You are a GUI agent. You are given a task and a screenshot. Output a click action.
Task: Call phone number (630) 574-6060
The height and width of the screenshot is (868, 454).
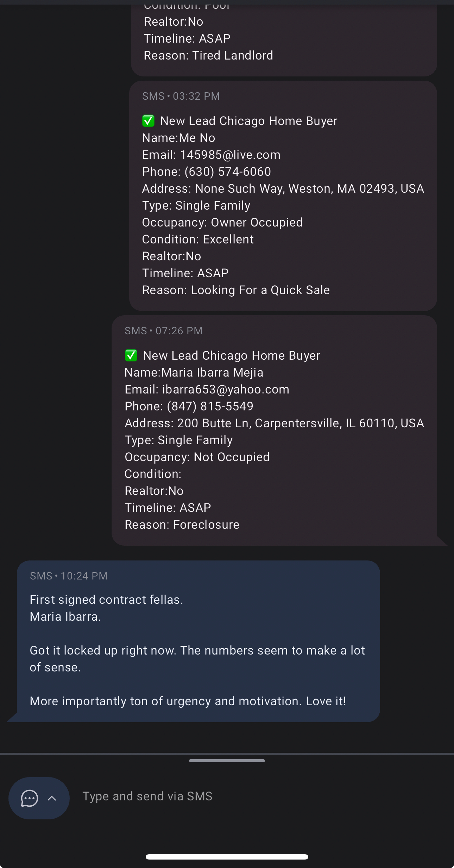[x=227, y=172]
